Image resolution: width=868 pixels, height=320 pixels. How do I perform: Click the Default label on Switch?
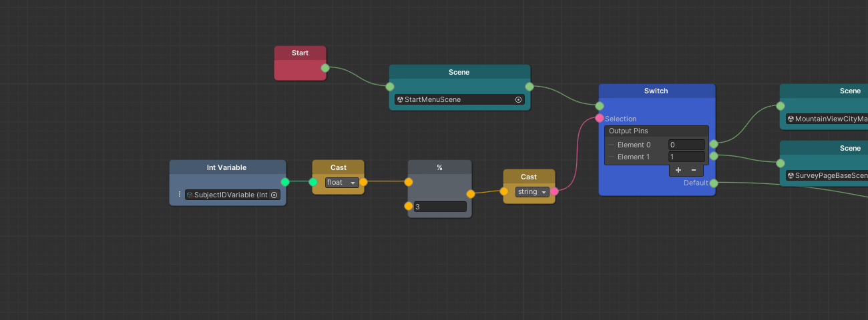(696, 183)
